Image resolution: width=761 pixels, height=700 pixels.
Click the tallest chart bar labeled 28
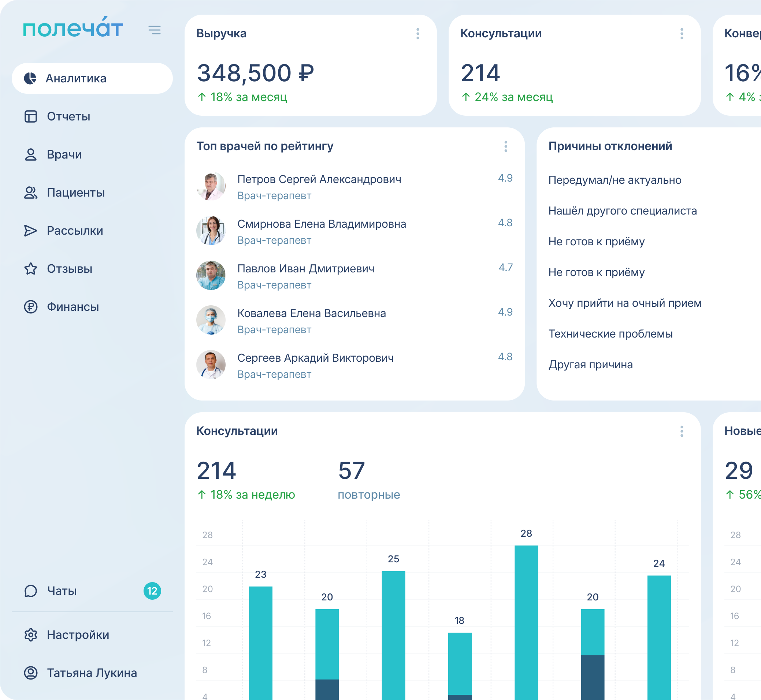pos(526,622)
